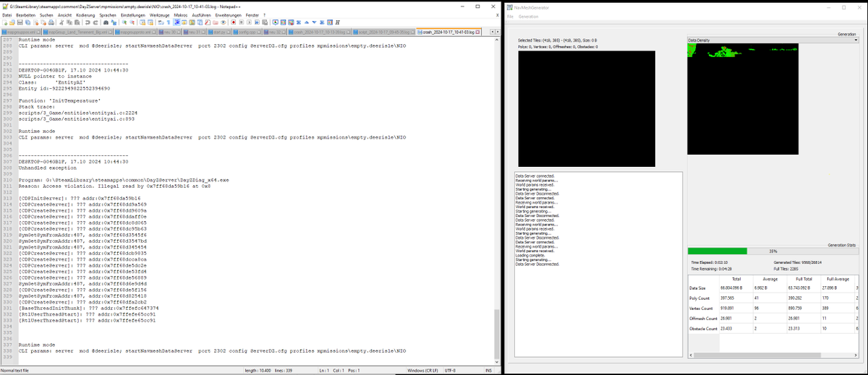868x375 pixels.
Task: Click the NavMeshGenerator title bar app icon
Action: [510, 7]
